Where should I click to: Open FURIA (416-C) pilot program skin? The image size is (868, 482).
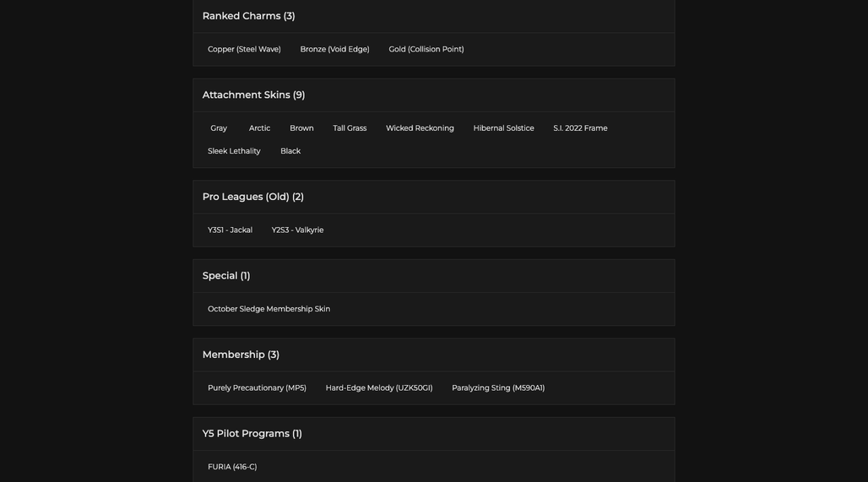(x=232, y=467)
